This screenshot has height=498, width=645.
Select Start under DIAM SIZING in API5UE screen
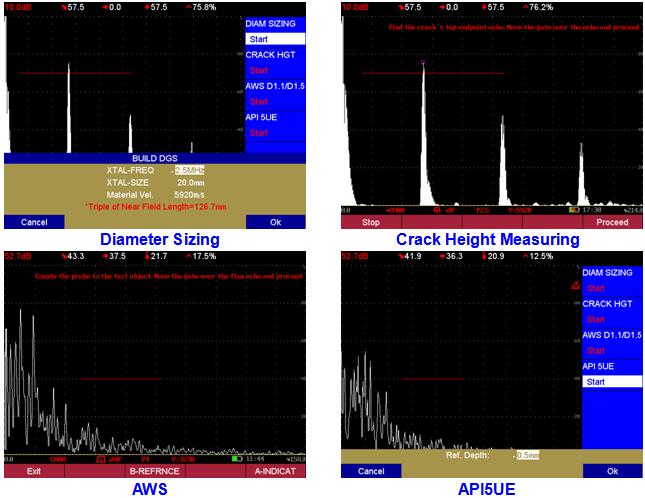(x=596, y=288)
